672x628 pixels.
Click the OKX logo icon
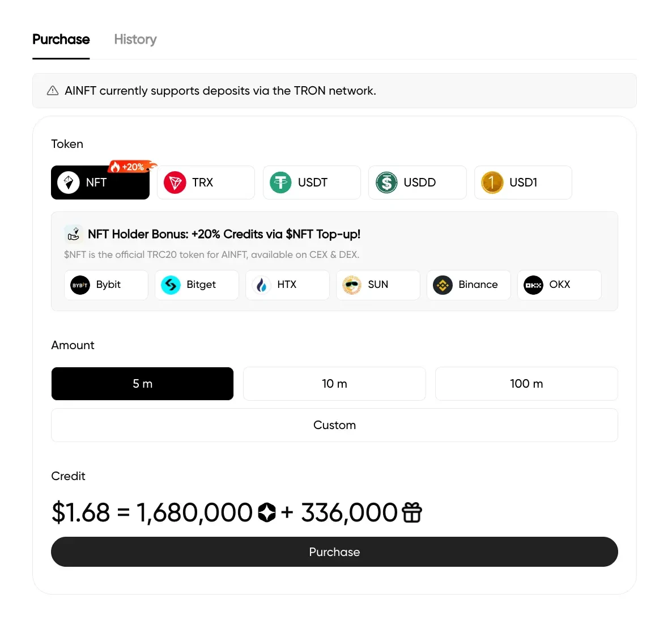point(533,285)
